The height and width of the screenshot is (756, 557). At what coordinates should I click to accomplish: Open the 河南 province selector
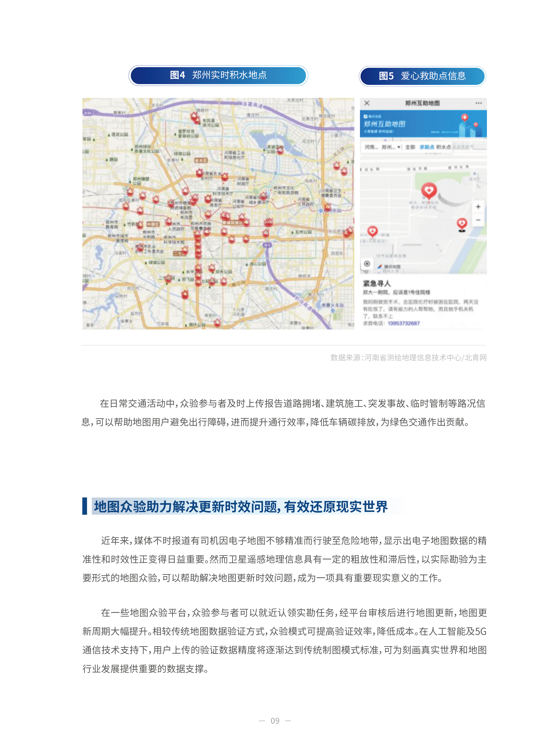tap(371, 147)
